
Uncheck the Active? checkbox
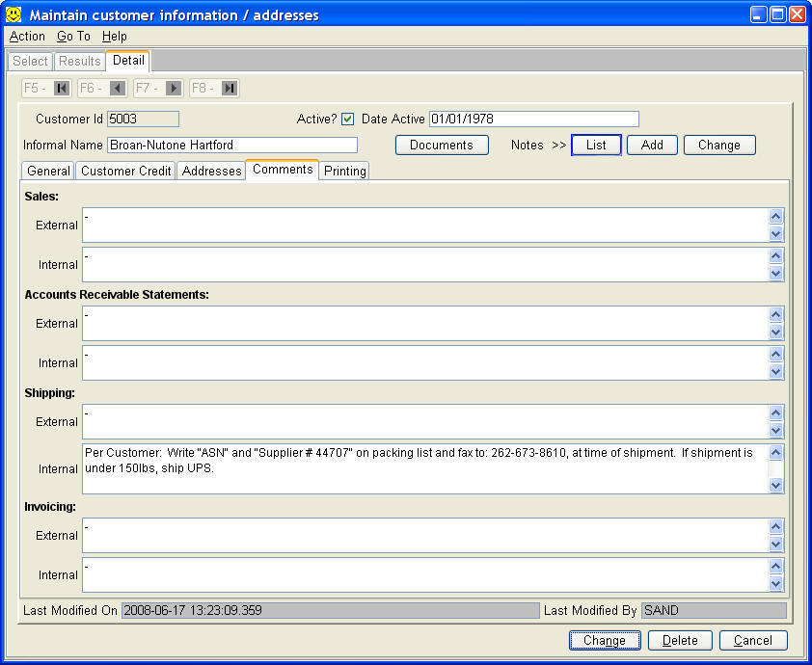[347, 120]
